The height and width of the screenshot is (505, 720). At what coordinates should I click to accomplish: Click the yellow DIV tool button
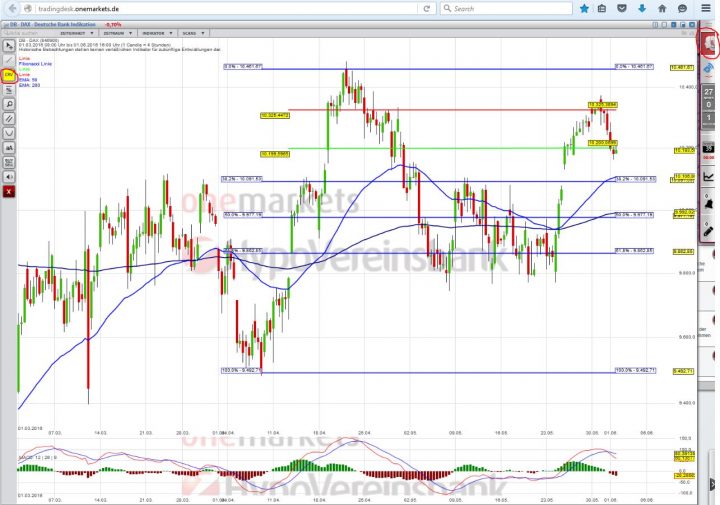click(9, 75)
